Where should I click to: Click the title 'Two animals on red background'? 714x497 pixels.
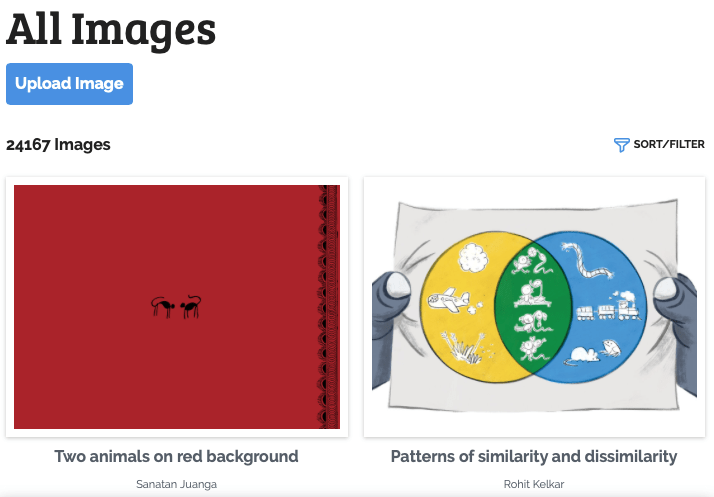coord(177,456)
